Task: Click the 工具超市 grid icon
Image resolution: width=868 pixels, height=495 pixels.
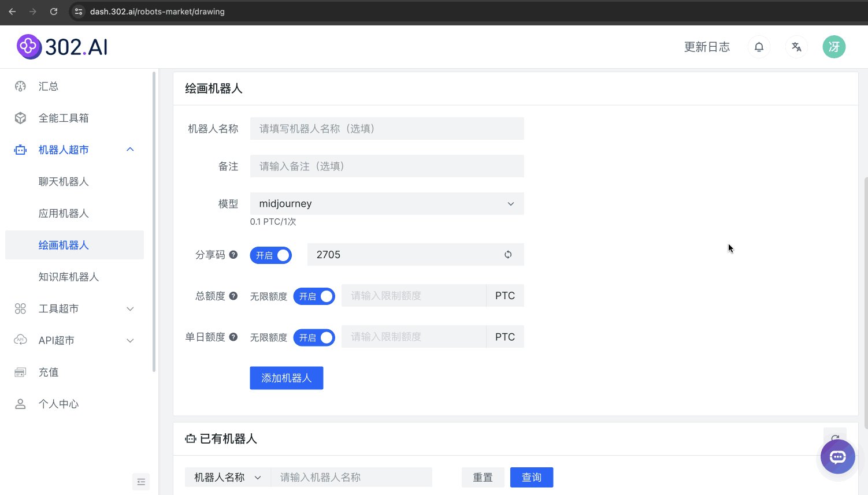Action: pos(20,308)
